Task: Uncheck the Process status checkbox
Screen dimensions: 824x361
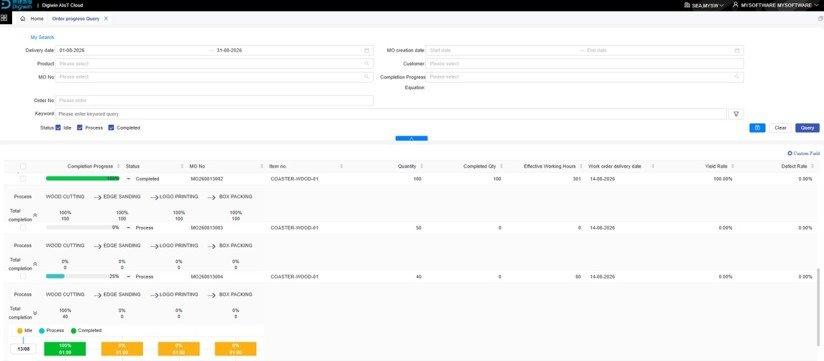Action: pyautogui.click(x=80, y=128)
